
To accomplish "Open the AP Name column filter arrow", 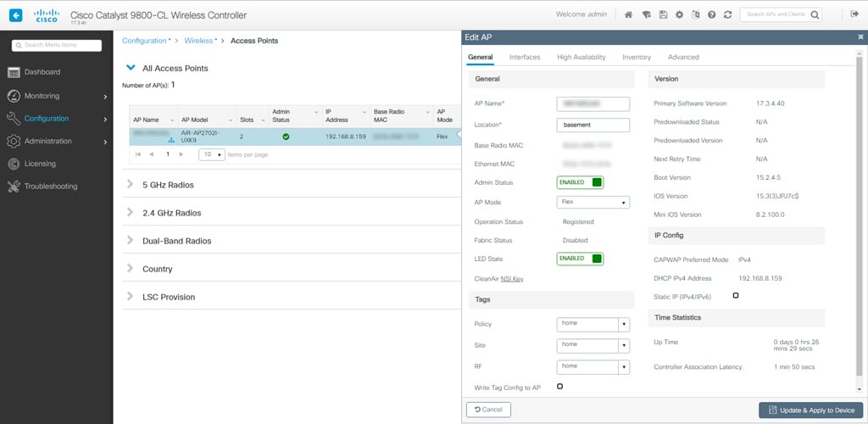I will pyautogui.click(x=171, y=120).
